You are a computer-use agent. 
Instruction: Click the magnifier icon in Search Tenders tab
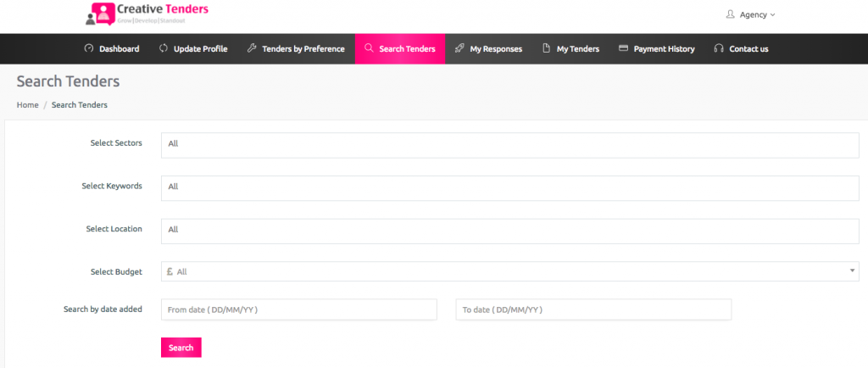tap(369, 48)
